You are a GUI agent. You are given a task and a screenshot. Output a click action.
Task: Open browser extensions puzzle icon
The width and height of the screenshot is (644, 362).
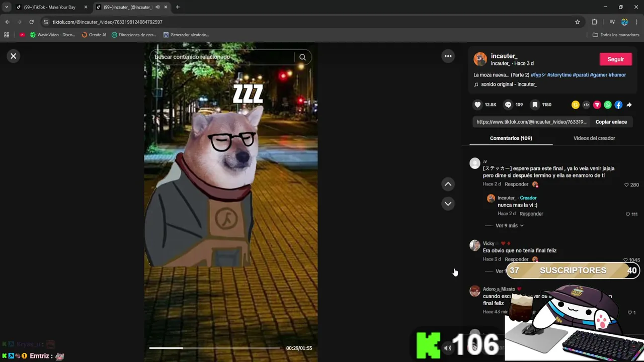tap(594, 22)
